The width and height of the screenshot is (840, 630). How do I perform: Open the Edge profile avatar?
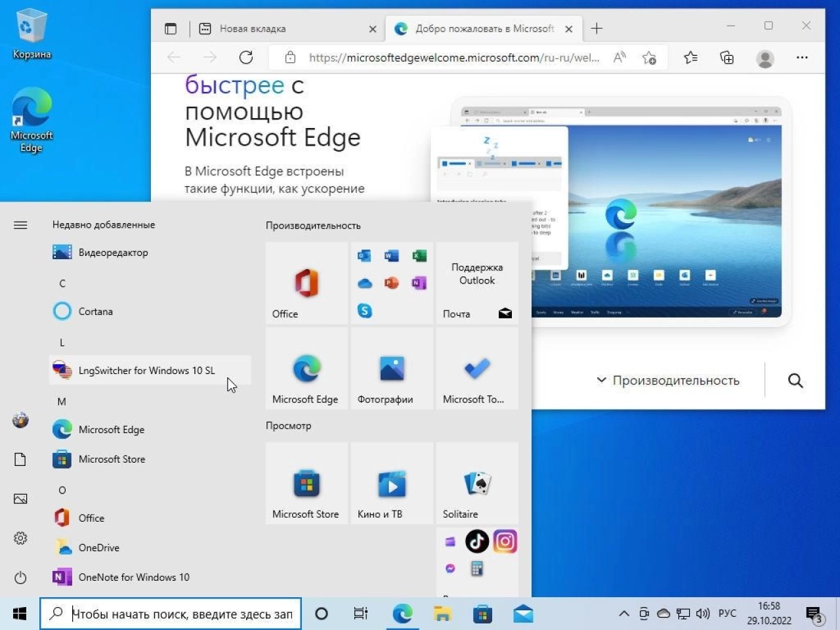[x=765, y=58]
